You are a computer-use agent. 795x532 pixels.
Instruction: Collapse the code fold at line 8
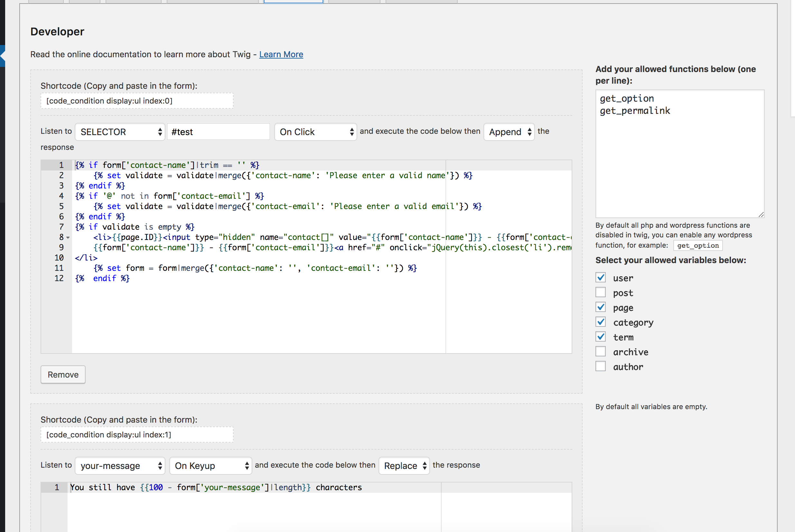tap(68, 238)
